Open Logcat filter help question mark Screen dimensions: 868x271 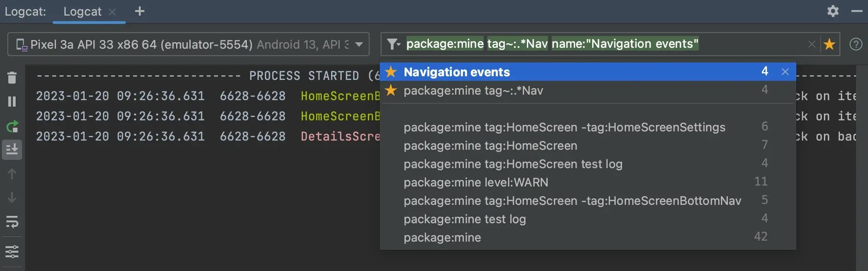point(856,44)
